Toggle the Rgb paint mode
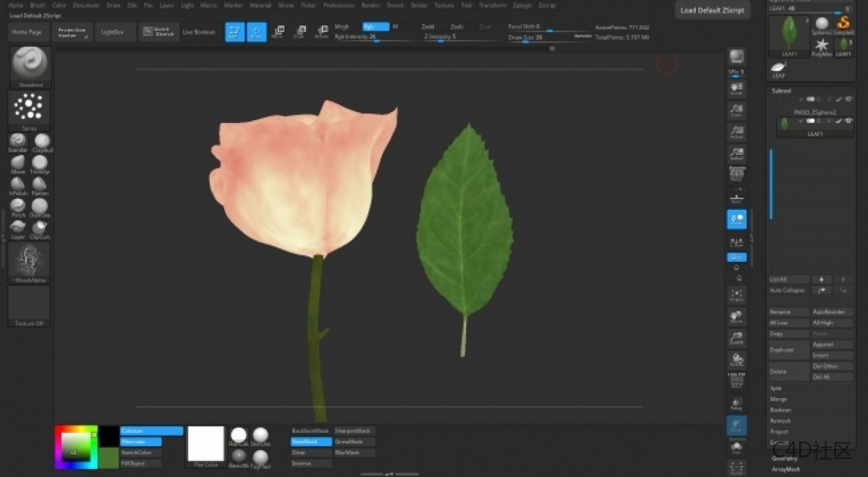 pyautogui.click(x=375, y=27)
